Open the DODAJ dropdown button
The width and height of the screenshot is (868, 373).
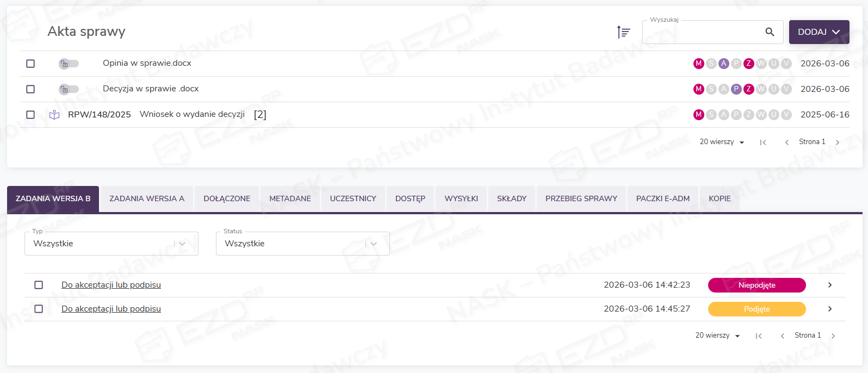819,32
